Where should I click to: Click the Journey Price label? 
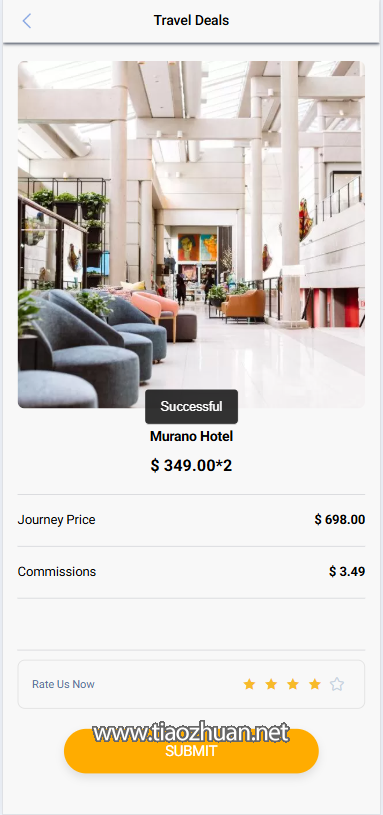(57, 520)
